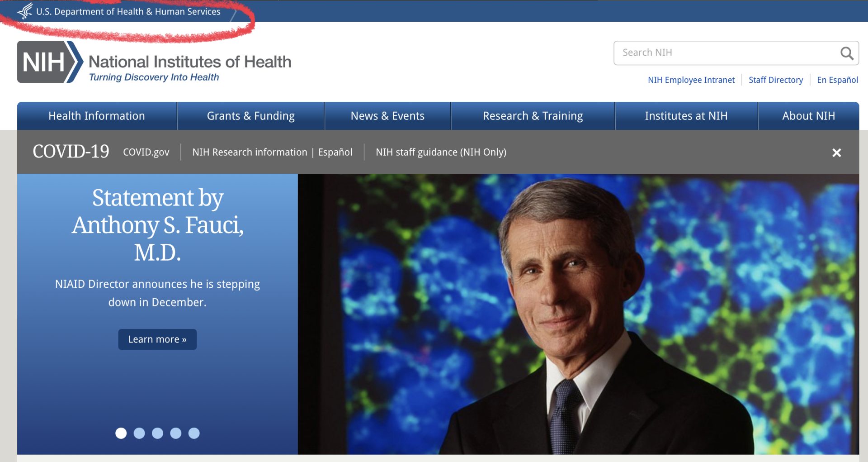Select the fourth carousel slide dot
Image resolution: width=868 pixels, height=462 pixels.
[176, 433]
